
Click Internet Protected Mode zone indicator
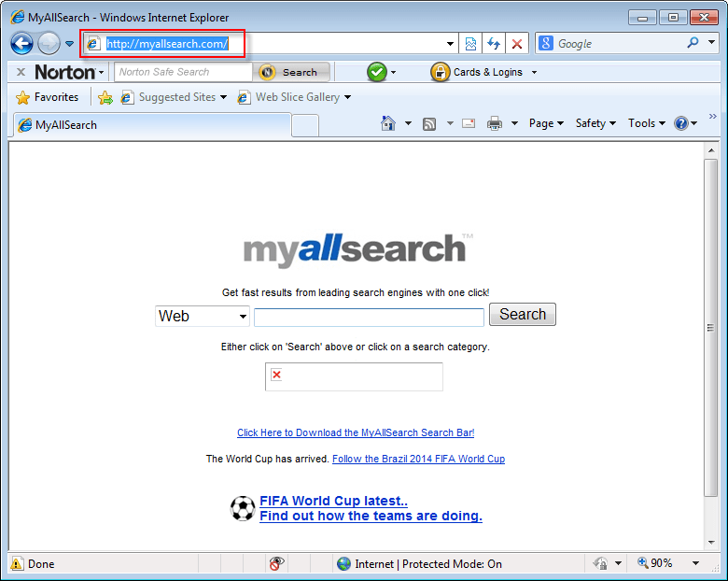(x=419, y=564)
